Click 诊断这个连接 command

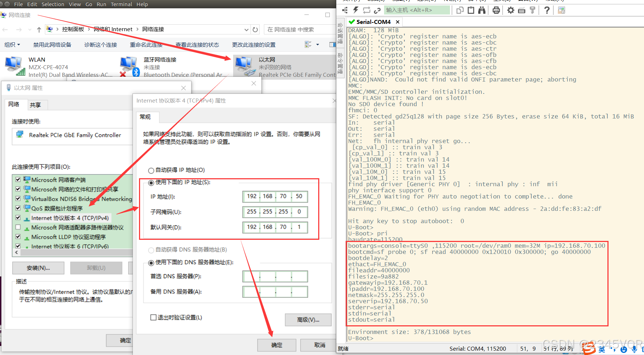(101, 45)
